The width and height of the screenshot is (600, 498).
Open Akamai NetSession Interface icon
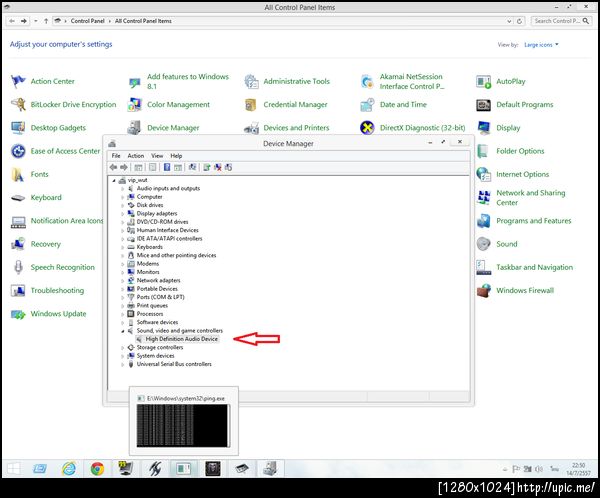coord(367,81)
